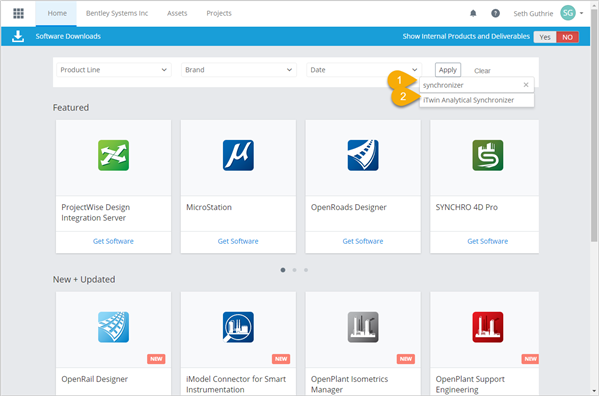The width and height of the screenshot is (599, 396).
Task: Click the Seth Guthrie user name
Action: pos(533,13)
